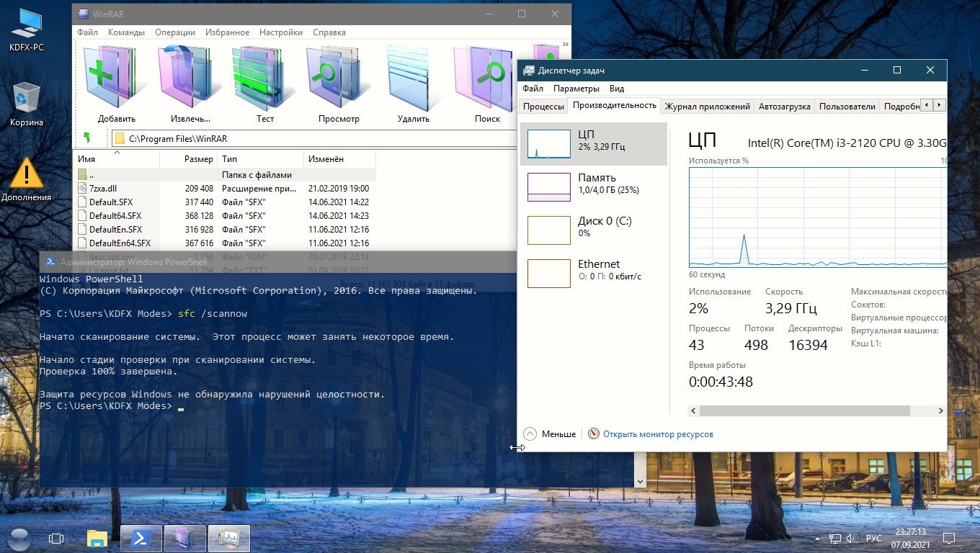The height and width of the screenshot is (553, 980).
Task: Open the Параметры menu in Task Manager
Action: (576, 89)
